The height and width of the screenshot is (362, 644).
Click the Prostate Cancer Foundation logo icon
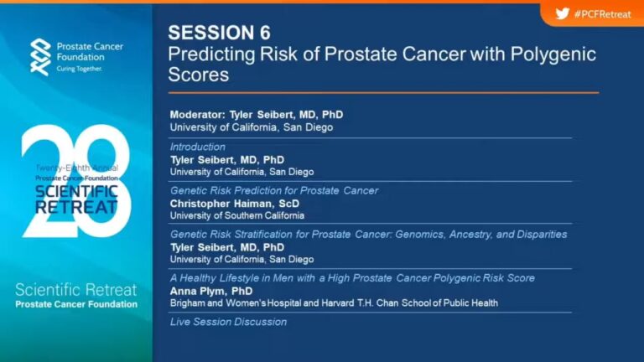[x=40, y=57]
